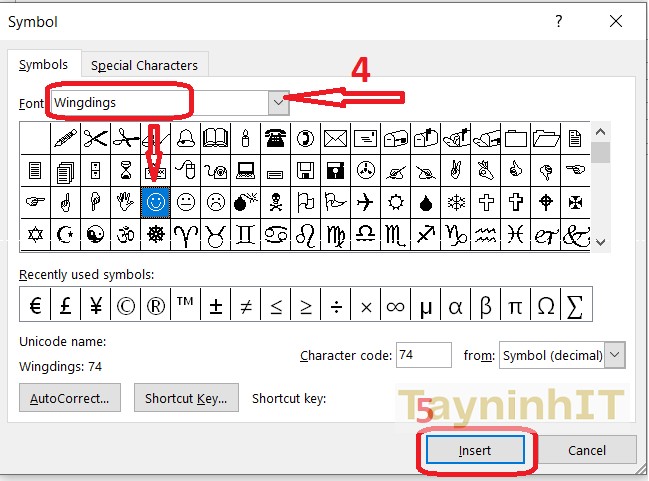Open the Font dropdown list
649x481 pixels.
279,102
